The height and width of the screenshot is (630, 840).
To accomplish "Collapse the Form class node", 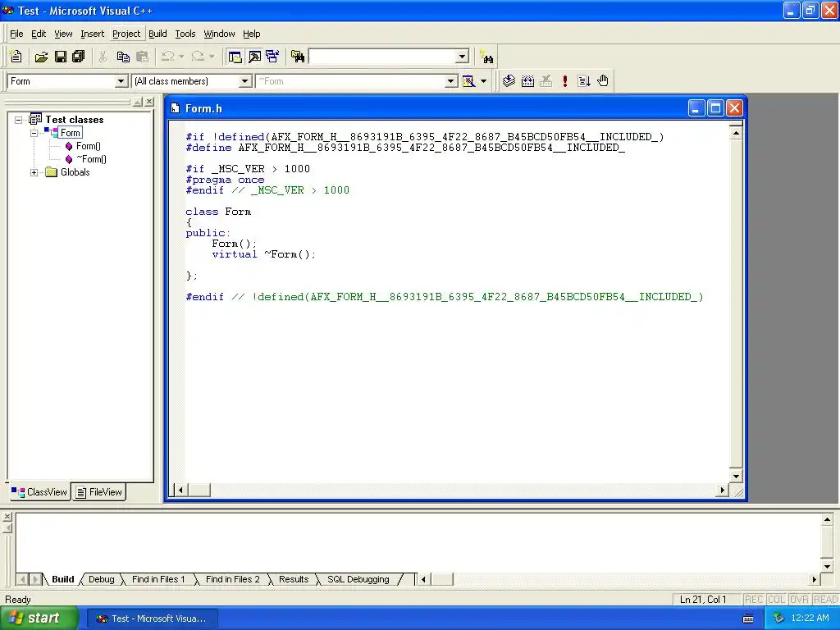I will tap(34, 133).
